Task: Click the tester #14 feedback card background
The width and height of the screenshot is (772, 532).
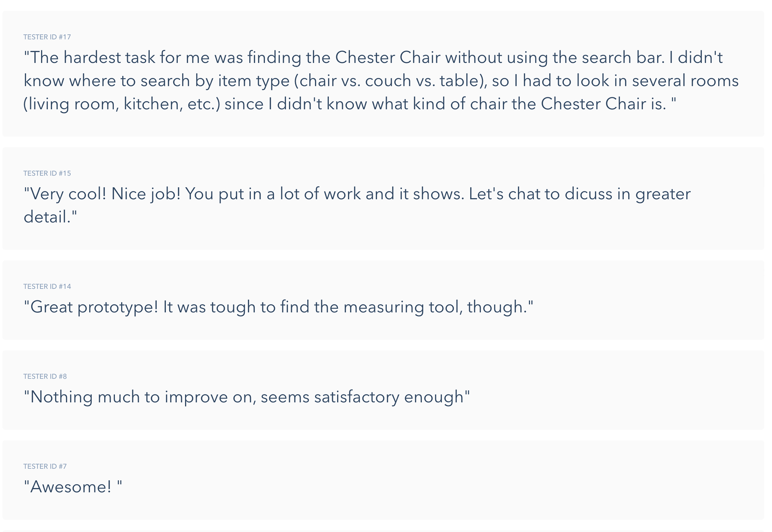Action: (383, 300)
